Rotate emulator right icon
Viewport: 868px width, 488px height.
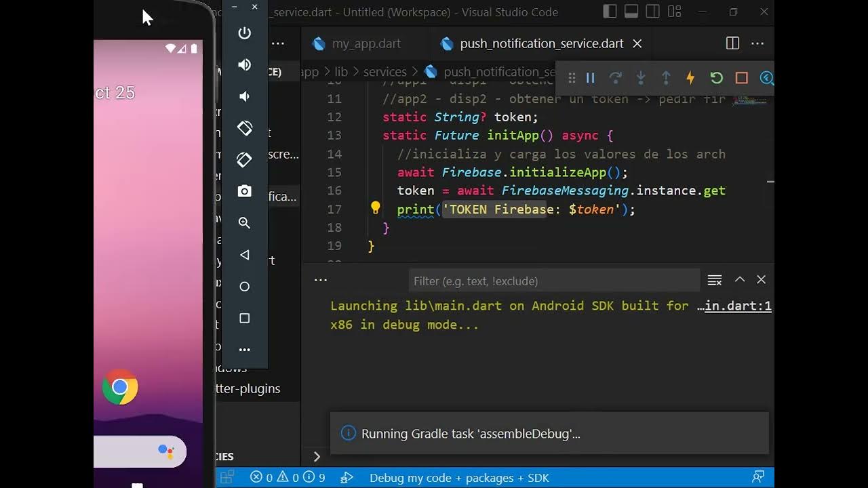[245, 159]
